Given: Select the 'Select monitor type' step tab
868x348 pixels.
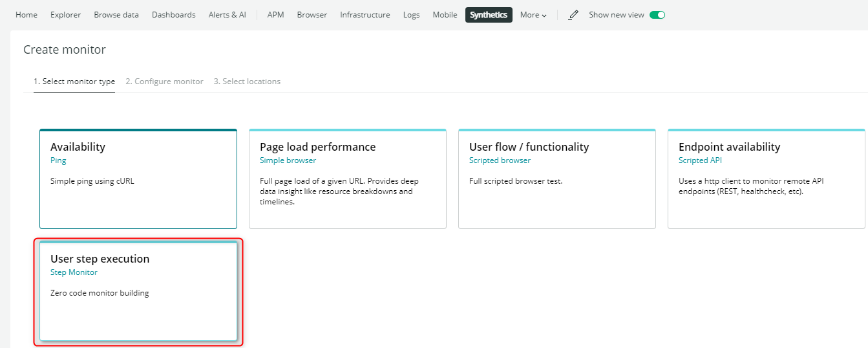Looking at the screenshot, I should tap(74, 82).
